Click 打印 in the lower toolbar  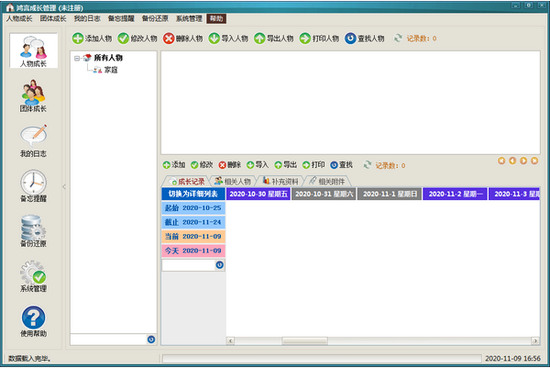point(314,165)
